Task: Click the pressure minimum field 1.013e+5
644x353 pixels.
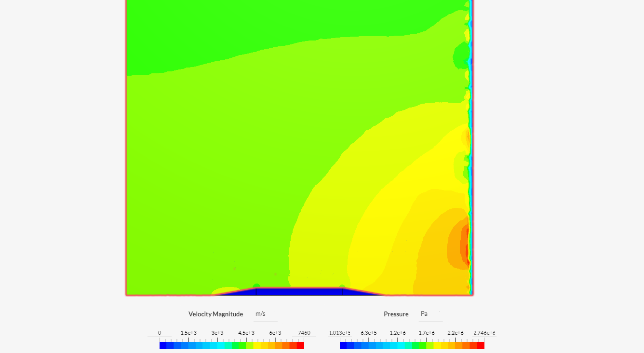Action: 339,333
